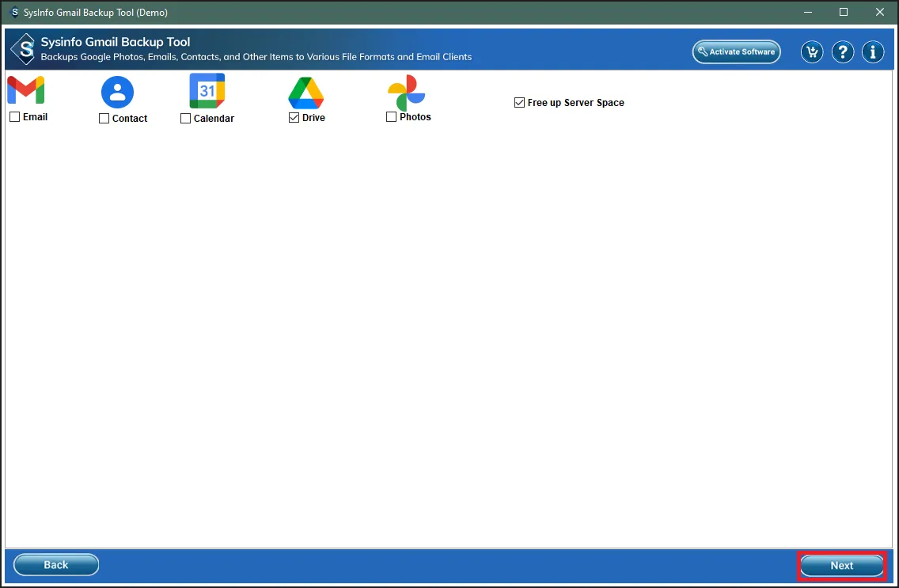Click the Google Photos pinwheel icon
Image resolution: width=899 pixels, height=588 pixels.
[407, 93]
